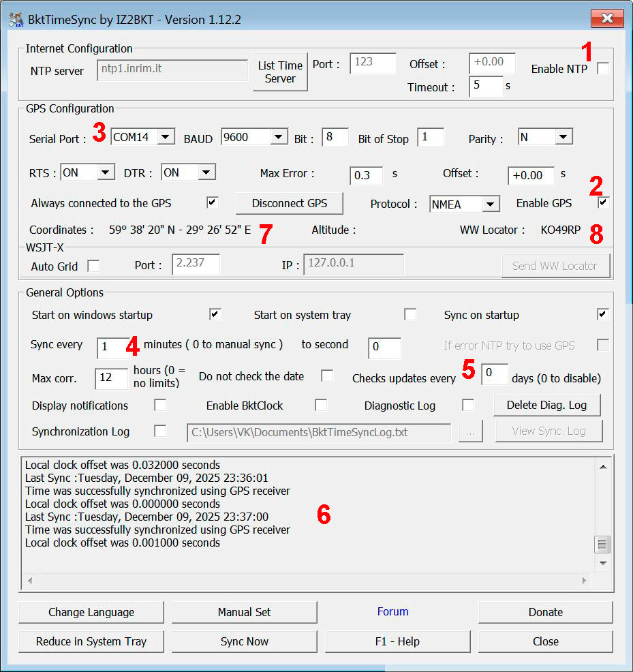
Task: Open the Forum link
Action: coord(392,611)
